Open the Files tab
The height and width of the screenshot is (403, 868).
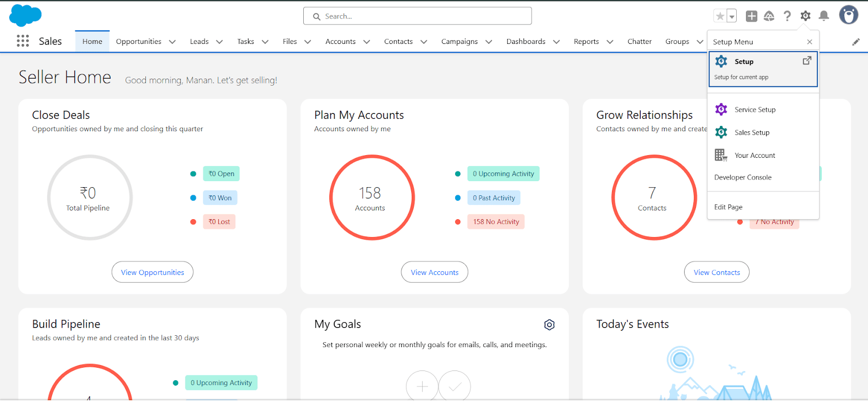point(290,41)
